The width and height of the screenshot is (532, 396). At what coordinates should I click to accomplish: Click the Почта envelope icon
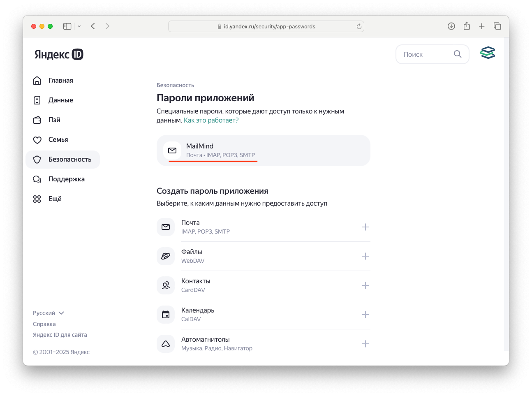point(165,227)
